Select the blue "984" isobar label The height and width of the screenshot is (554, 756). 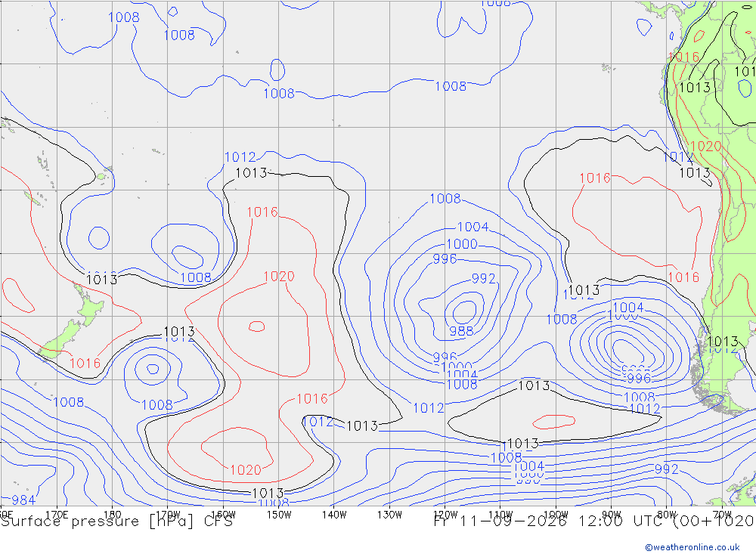point(23,500)
